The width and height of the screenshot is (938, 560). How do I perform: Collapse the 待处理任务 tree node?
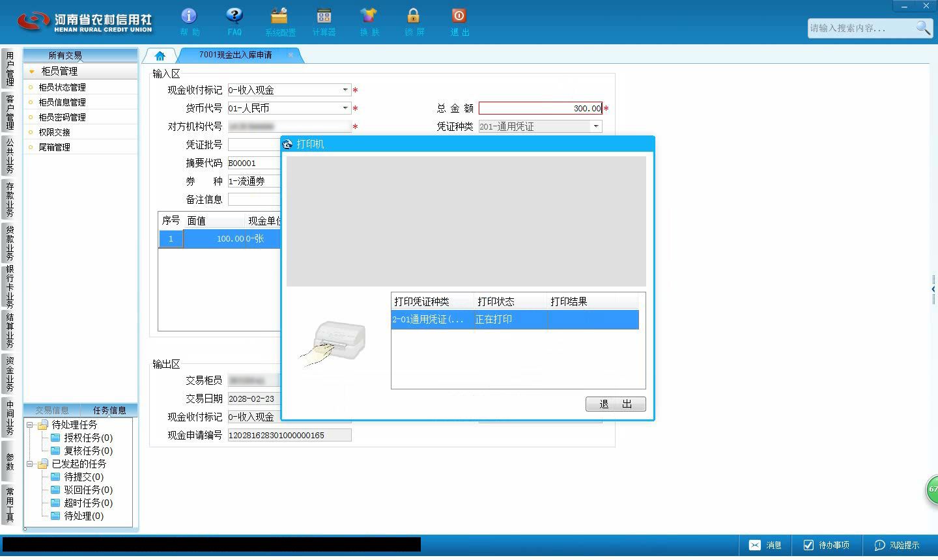point(30,425)
